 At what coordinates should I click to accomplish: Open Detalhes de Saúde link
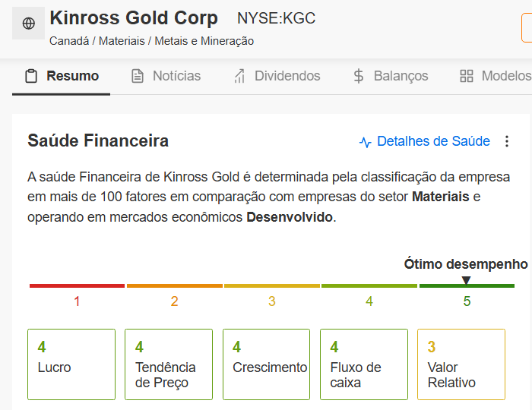coord(433,141)
